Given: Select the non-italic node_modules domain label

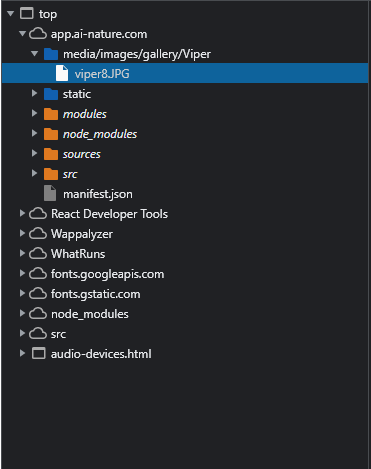Looking at the screenshot, I should tap(90, 314).
